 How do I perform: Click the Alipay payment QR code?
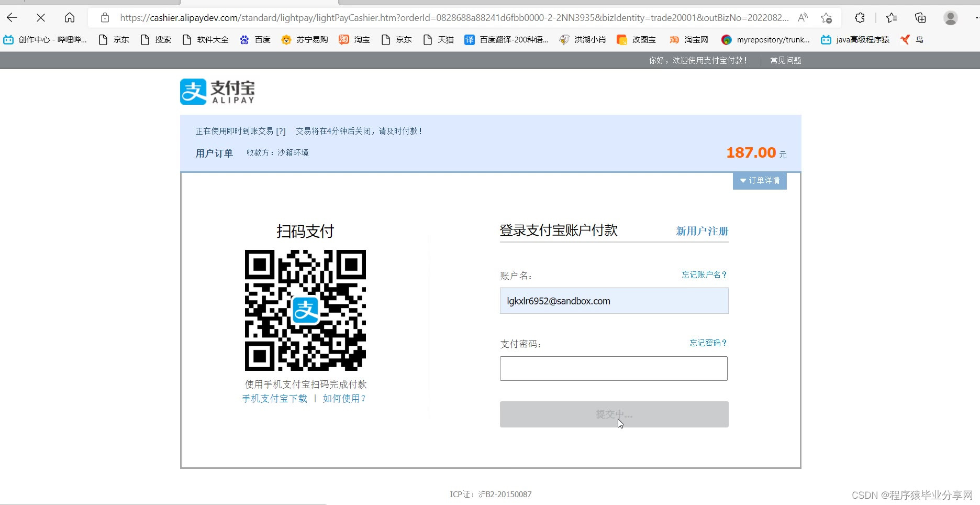click(305, 310)
